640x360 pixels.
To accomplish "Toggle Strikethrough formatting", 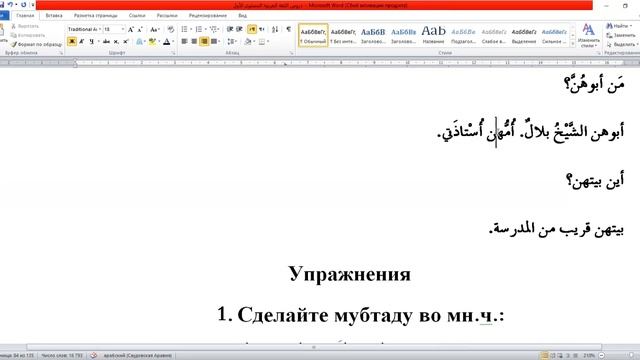I will 106,41.
